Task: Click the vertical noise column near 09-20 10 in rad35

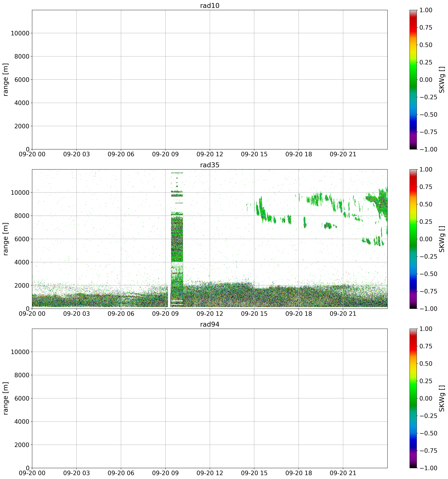Action: pyautogui.click(x=177, y=241)
